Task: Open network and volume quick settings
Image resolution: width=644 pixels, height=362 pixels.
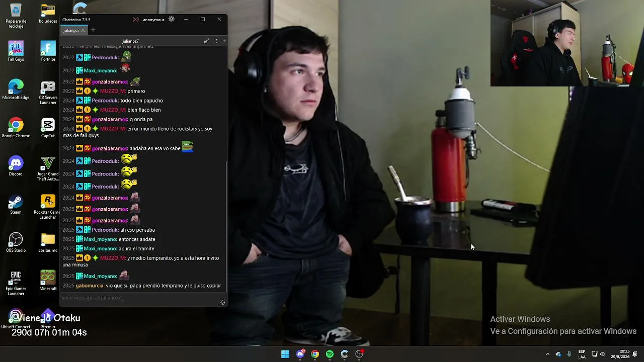Action: point(598,354)
